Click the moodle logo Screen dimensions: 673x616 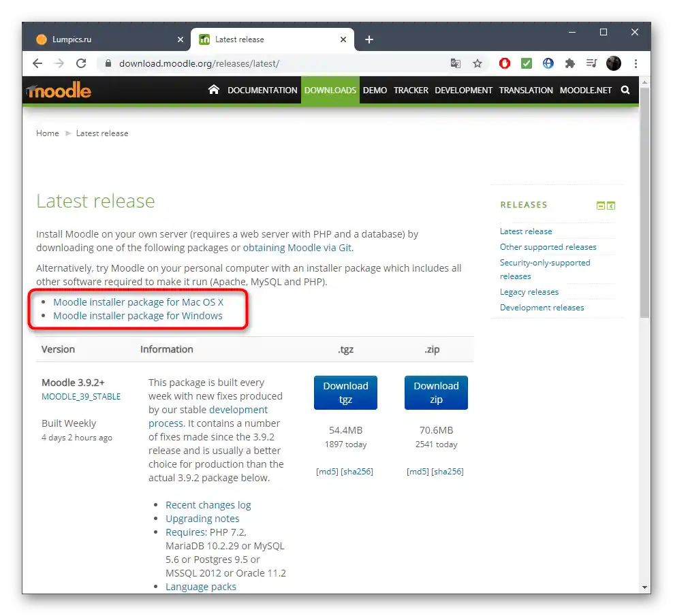pyautogui.click(x=59, y=90)
